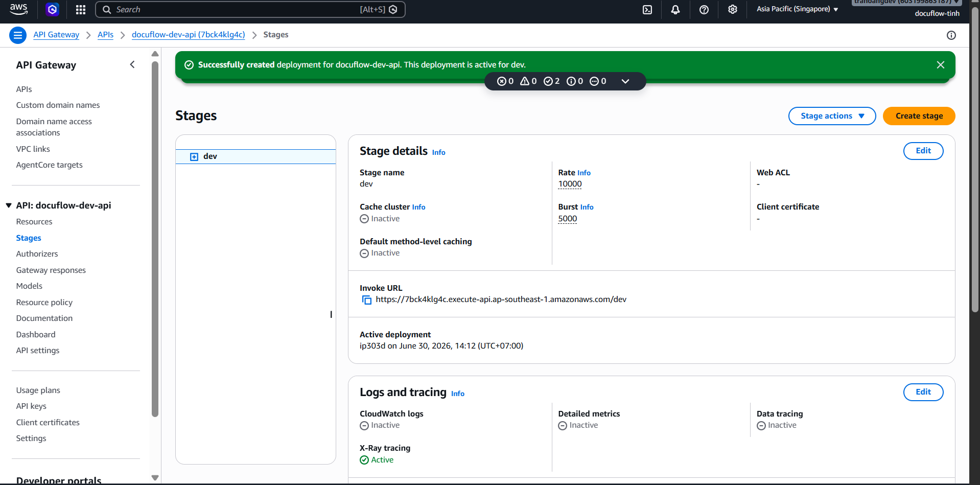This screenshot has width=980, height=485.
Task: Dismiss the green success banner
Action: 941,65
